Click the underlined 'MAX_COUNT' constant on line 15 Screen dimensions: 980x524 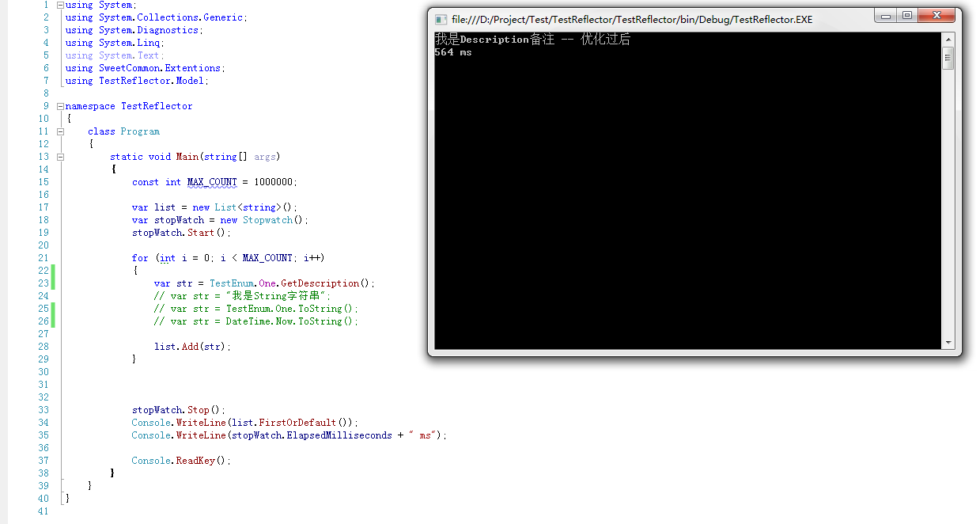pos(212,182)
